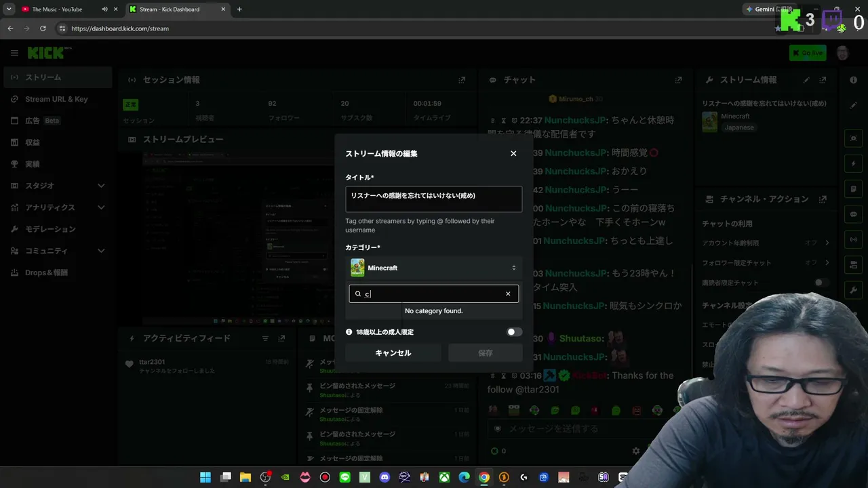Click the wrench icon in right rail
The height and width of the screenshot is (488, 868).
point(854,290)
